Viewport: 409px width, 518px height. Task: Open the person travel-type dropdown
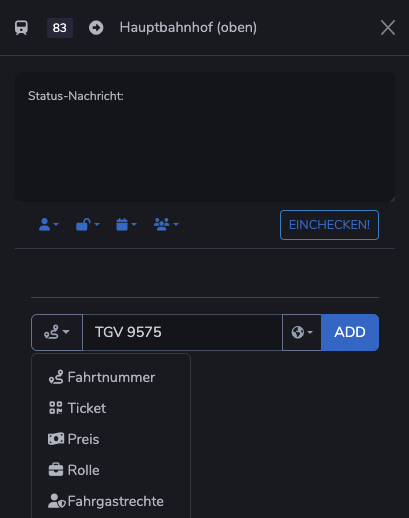coord(49,225)
